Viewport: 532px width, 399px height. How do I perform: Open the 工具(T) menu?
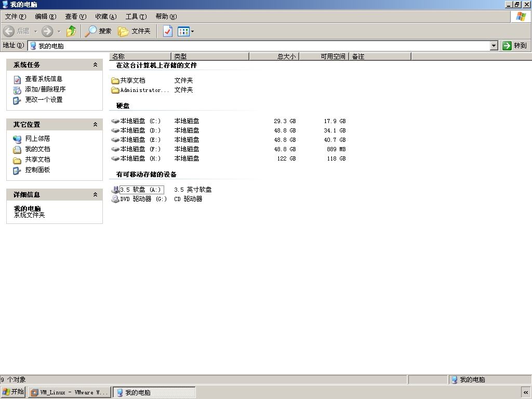click(x=136, y=17)
